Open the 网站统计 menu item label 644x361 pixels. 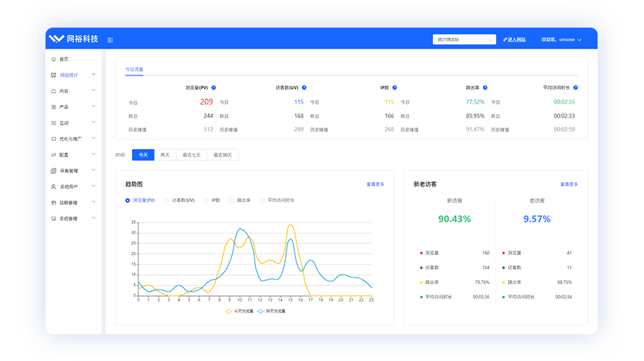click(x=69, y=75)
